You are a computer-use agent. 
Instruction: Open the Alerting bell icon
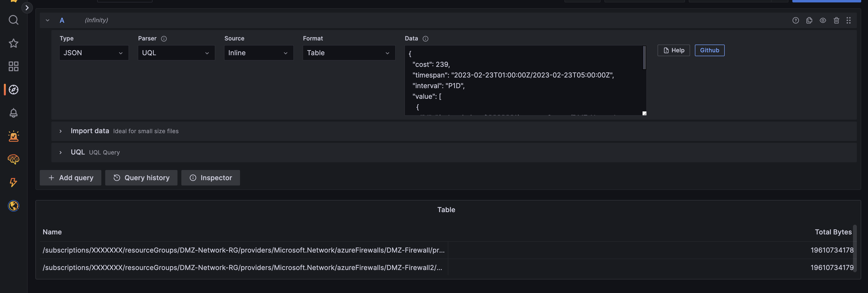click(14, 113)
